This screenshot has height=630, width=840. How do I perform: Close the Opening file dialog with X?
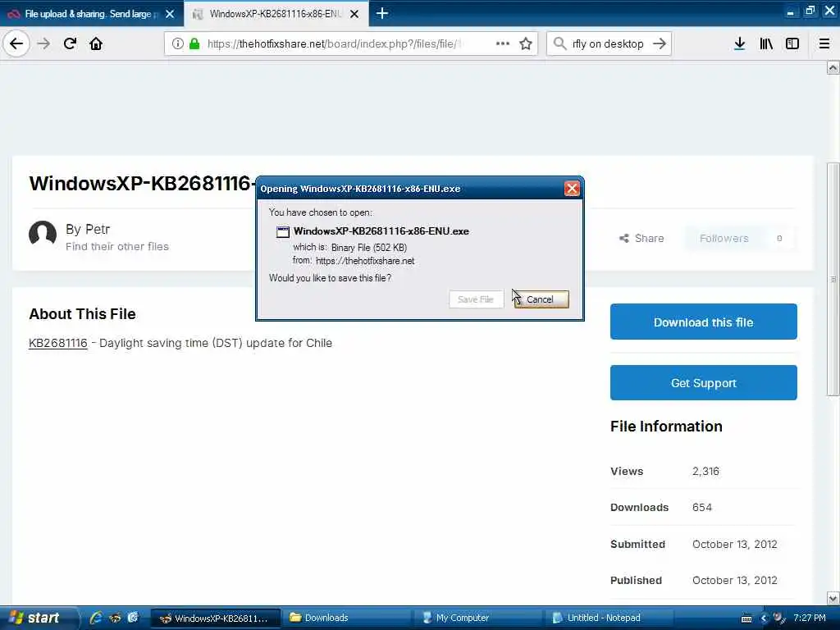[572, 189]
